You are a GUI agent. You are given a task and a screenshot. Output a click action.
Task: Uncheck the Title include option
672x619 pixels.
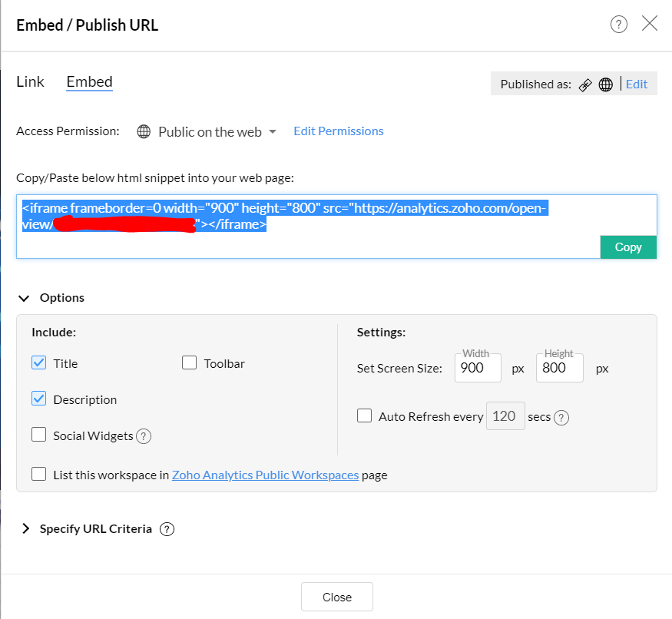39,362
